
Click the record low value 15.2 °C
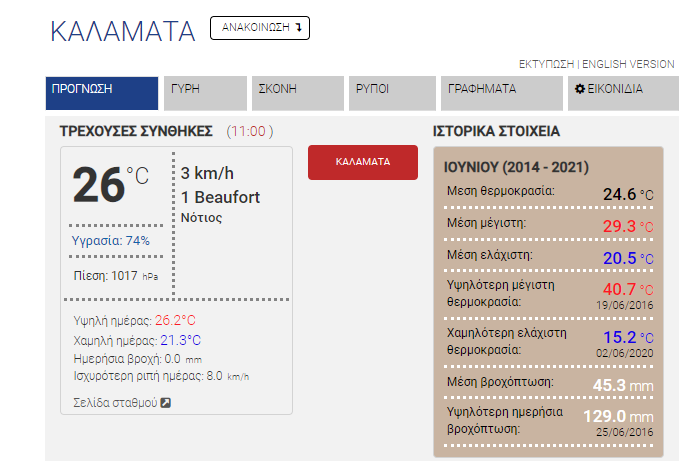tap(628, 337)
